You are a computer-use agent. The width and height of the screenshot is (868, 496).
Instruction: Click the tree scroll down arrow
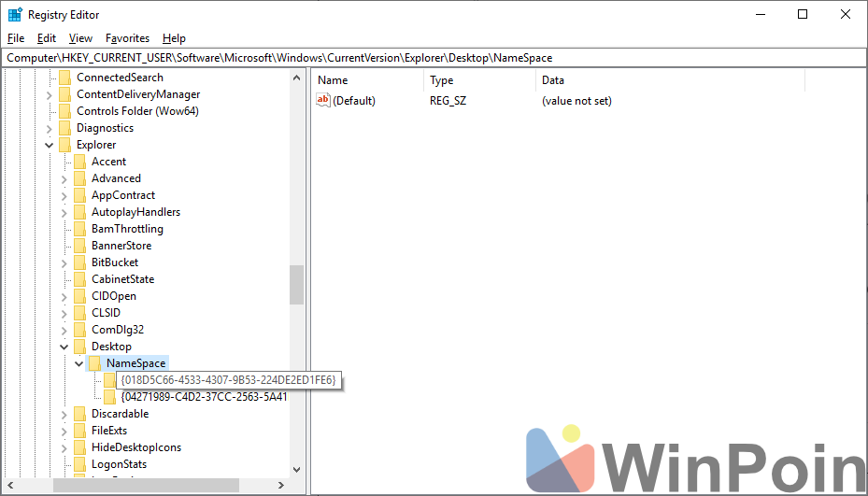point(297,470)
